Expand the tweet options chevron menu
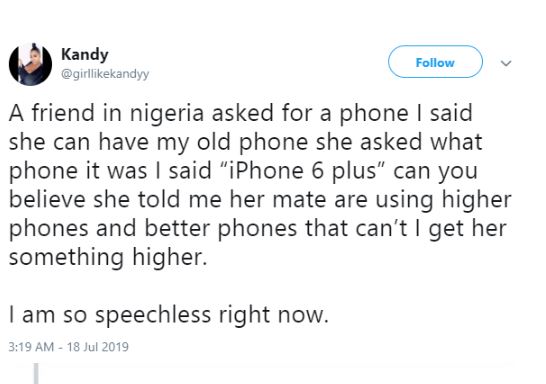The image size is (546, 384). [506, 63]
